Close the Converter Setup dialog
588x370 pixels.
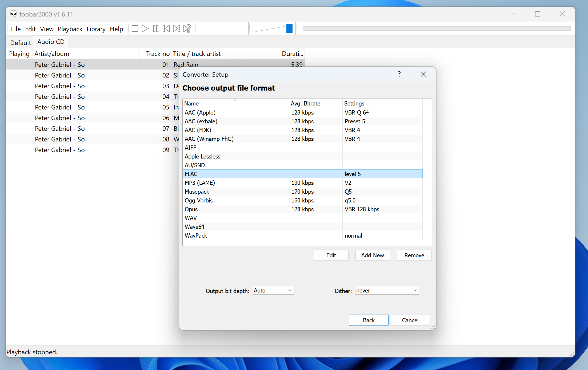pos(423,74)
